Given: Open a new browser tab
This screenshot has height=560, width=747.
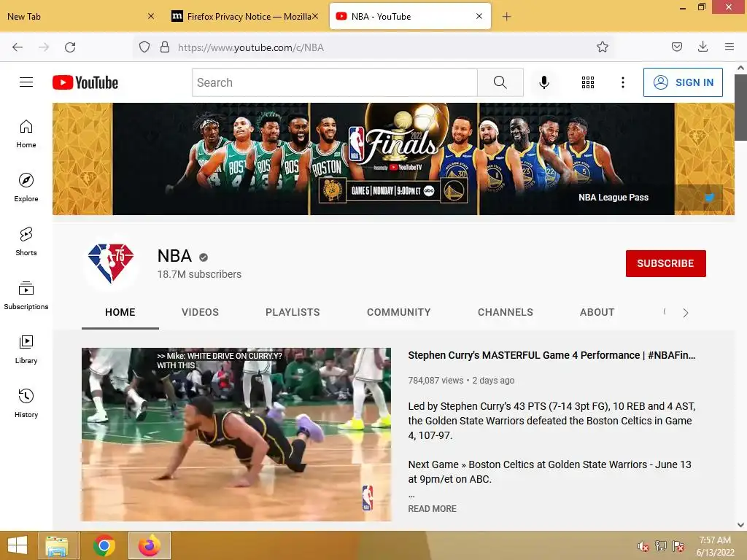Looking at the screenshot, I should click(506, 17).
